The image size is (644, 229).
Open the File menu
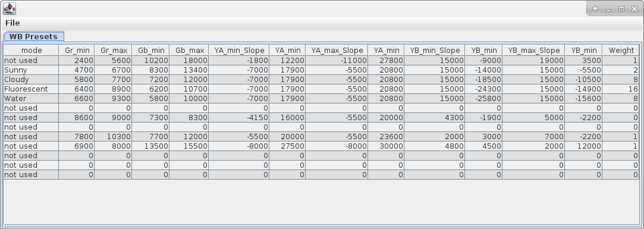[12, 23]
